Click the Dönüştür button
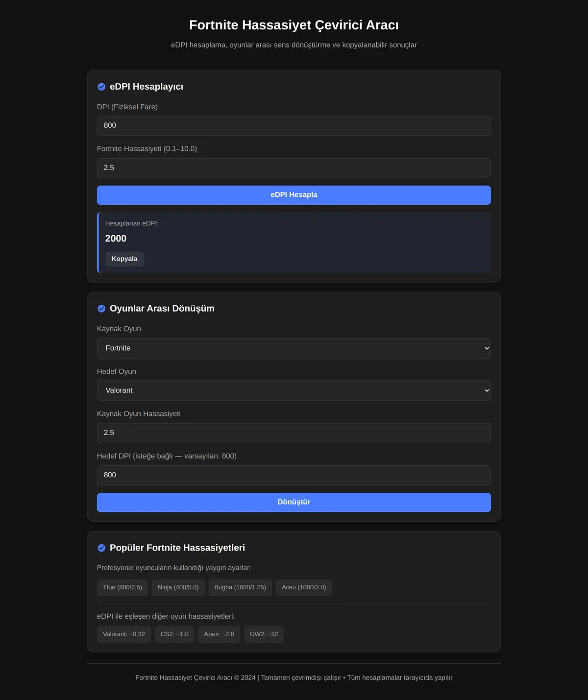This screenshot has width=588, height=700. 294,502
